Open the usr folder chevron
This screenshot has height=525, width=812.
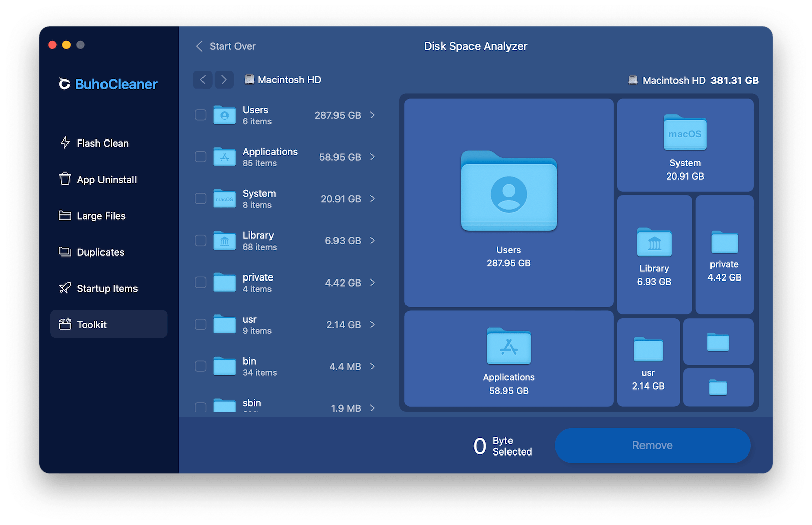coord(373,324)
